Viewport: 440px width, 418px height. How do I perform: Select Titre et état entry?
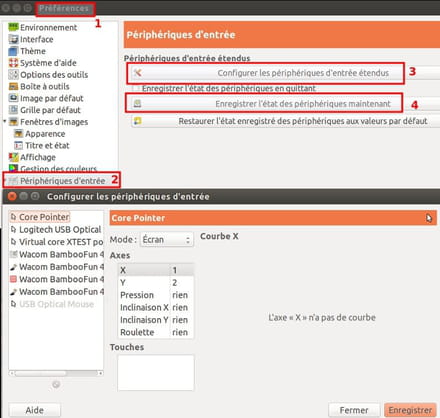47,145
